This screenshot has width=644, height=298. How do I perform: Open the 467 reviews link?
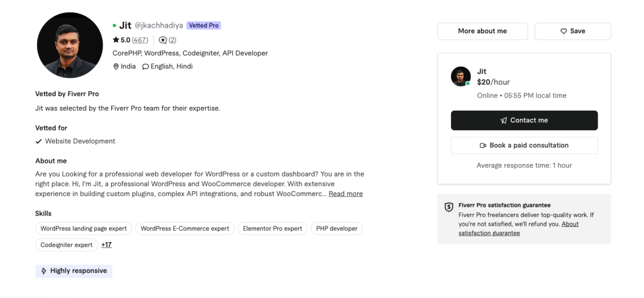(140, 40)
